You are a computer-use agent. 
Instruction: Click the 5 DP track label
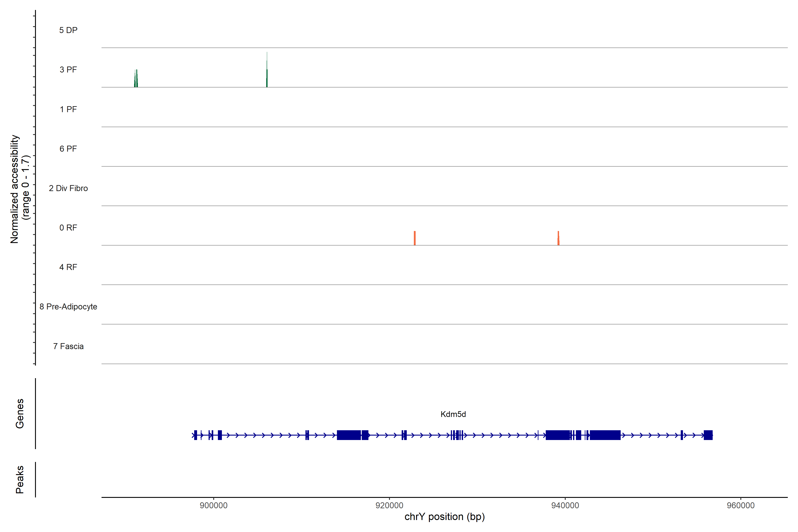(68, 30)
